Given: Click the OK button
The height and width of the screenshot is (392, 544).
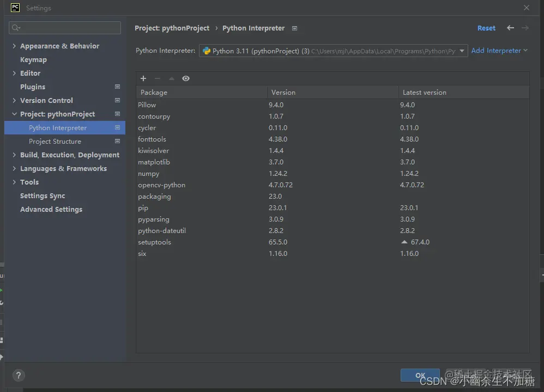Looking at the screenshot, I should tap(420, 375).
